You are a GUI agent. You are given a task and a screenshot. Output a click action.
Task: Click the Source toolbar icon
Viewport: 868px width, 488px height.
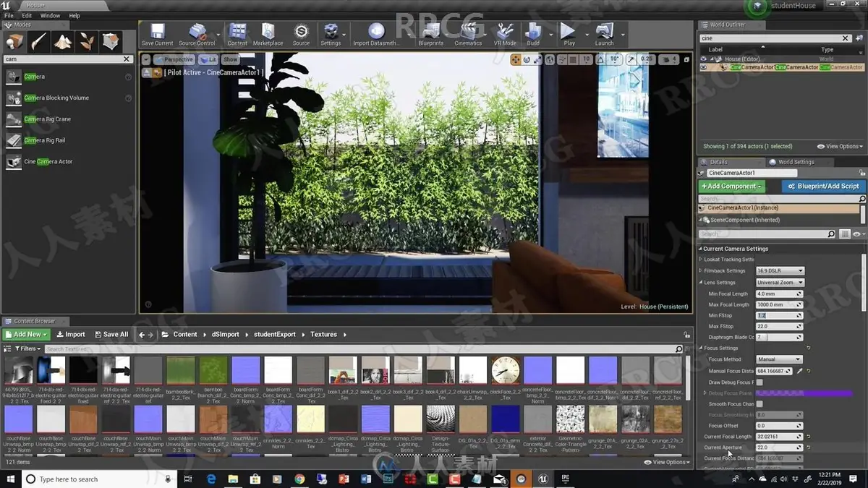[301, 34]
